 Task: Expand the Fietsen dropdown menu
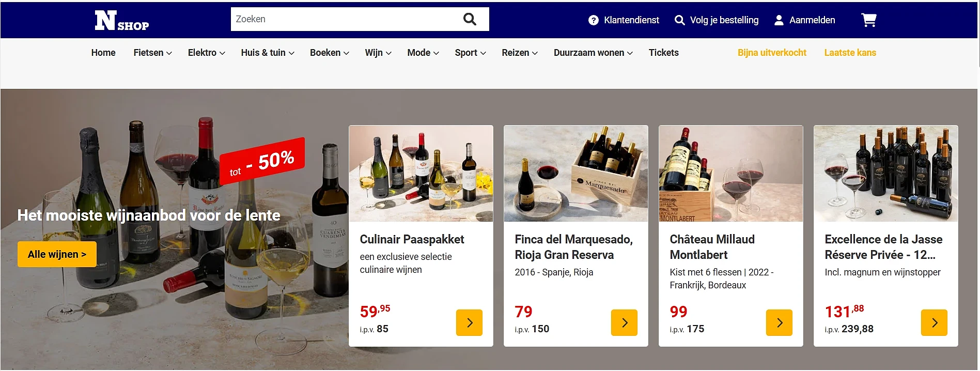pos(152,53)
